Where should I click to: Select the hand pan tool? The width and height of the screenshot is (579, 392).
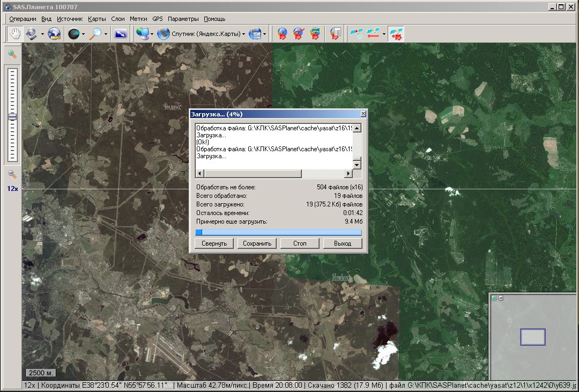[15, 34]
